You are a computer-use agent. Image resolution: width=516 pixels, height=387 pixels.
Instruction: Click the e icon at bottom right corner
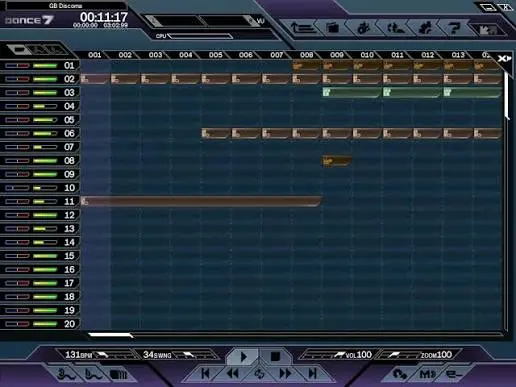(453, 374)
